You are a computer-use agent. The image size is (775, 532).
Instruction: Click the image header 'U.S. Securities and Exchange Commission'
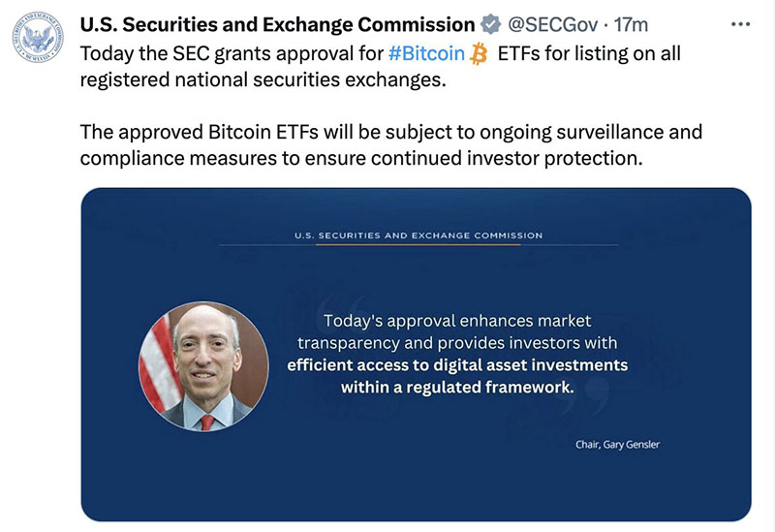coord(418,235)
